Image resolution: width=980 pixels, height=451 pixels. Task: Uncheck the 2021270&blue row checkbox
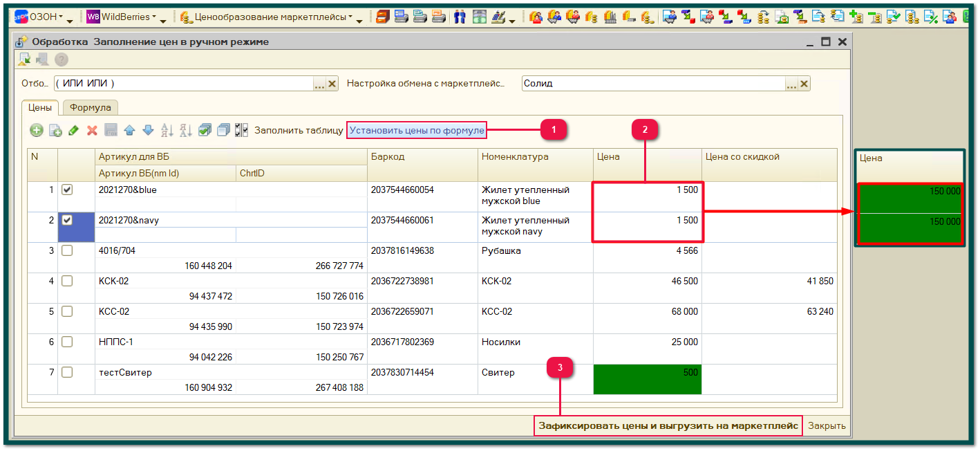coord(67,190)
